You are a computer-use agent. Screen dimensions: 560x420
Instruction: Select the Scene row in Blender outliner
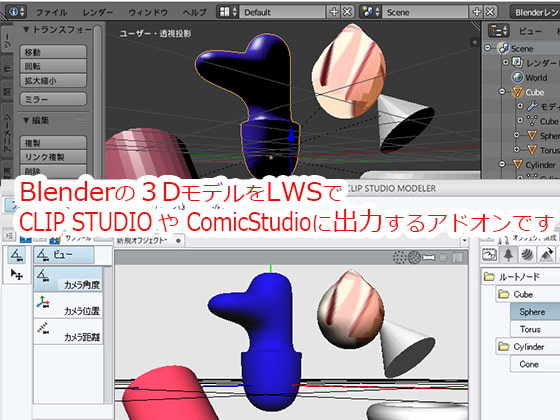522,48
